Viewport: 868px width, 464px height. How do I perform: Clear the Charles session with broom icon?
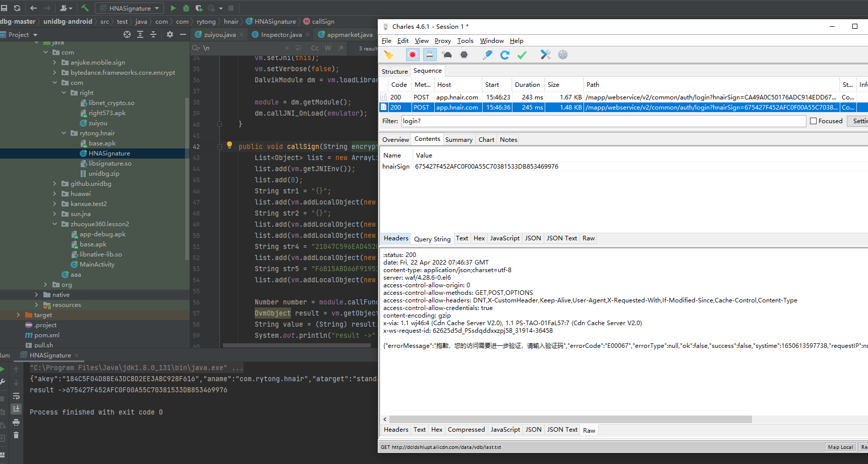(388, 55)
